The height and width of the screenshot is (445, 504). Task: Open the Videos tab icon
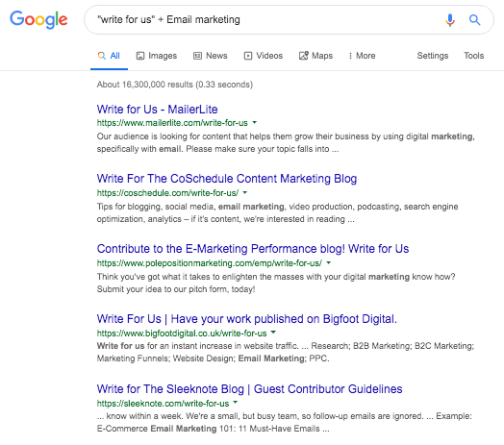tap(248, 56)
